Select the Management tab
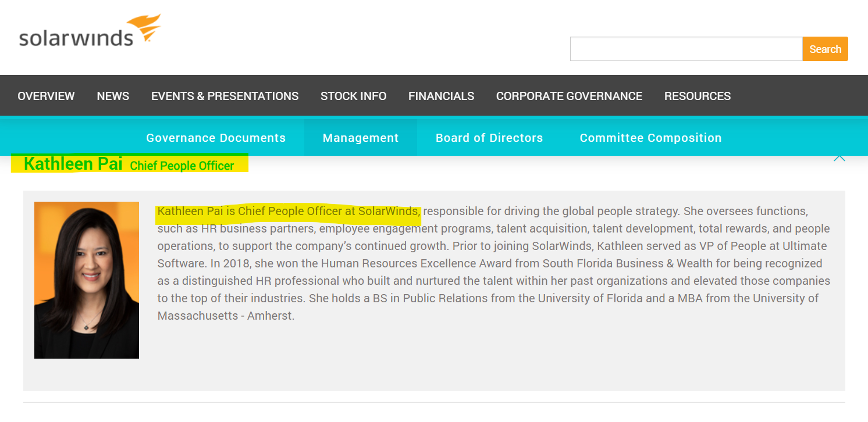Image resolution: width=868 pixels, height=422 pixels. 361,138
